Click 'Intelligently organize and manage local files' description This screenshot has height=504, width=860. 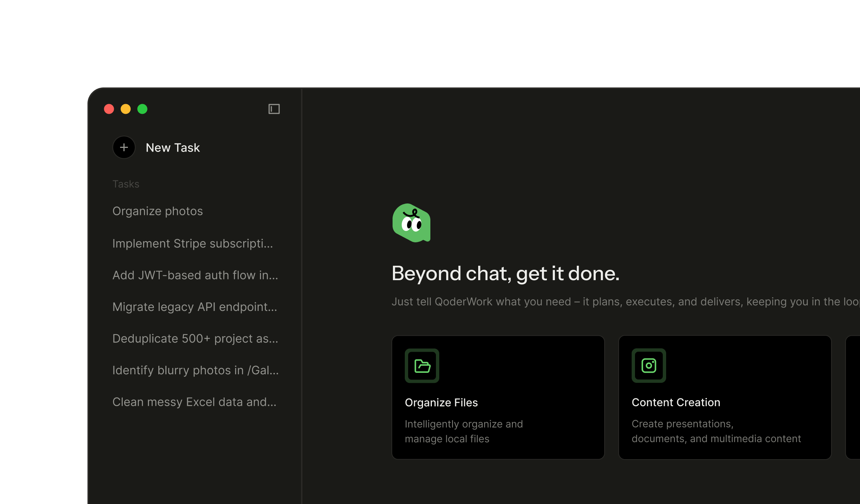[464, 431]
